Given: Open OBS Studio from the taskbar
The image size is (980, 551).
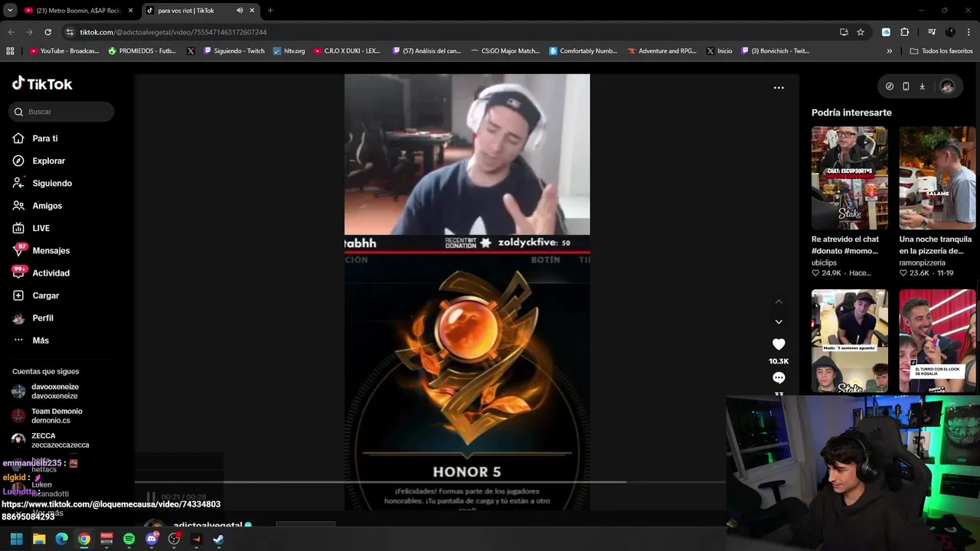Looking at the screenshot, I should (x=174, y=539).
